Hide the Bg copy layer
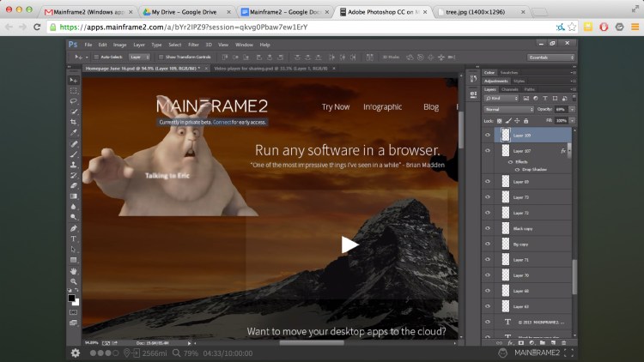Image resolution: width=644 pixels, height=362 pixels. 488,244
